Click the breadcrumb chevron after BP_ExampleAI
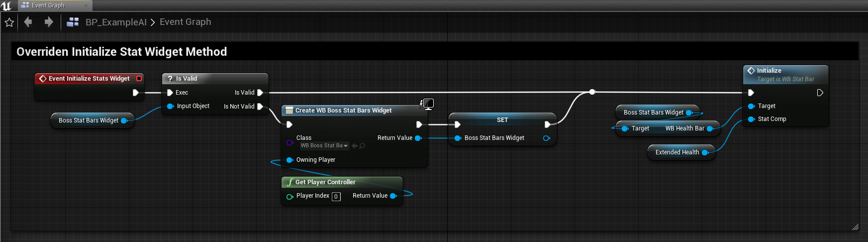 (153, 22)
